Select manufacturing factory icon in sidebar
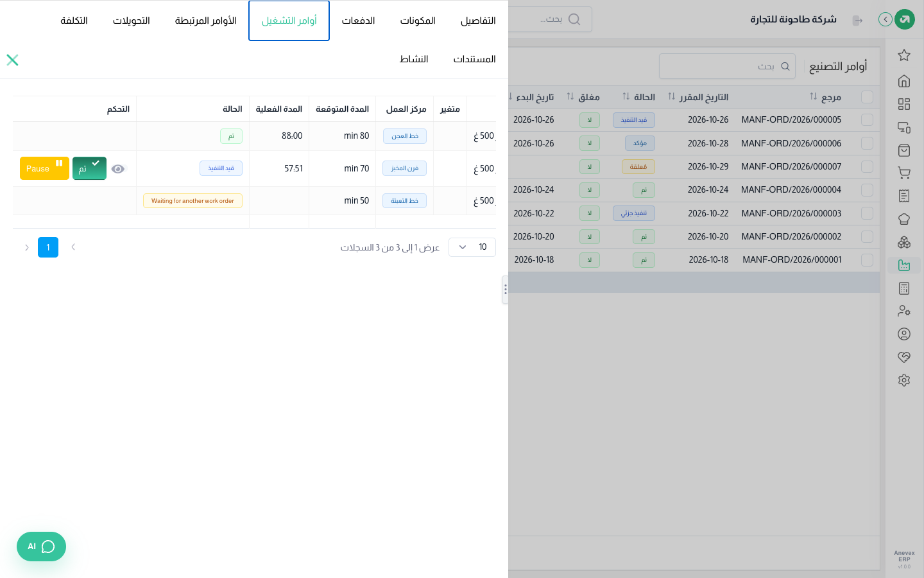The image size is (924, 578). [x=904, y=265]
